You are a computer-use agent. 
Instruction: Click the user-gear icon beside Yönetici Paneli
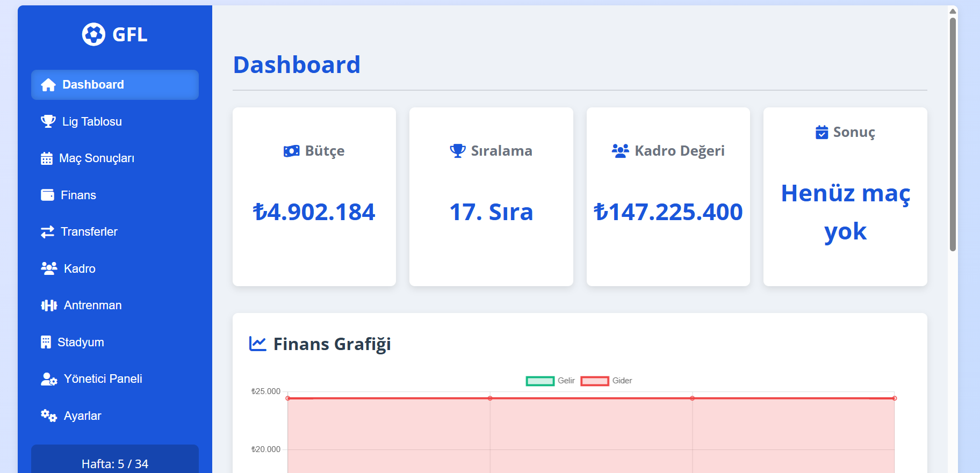pos(49,379)
